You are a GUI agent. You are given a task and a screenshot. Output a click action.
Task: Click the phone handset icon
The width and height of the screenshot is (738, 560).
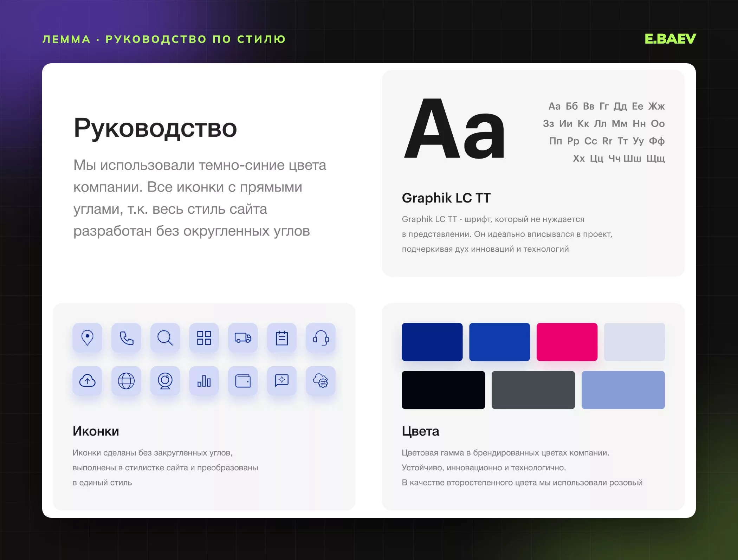pyautogui.click(x=126, y=338)
